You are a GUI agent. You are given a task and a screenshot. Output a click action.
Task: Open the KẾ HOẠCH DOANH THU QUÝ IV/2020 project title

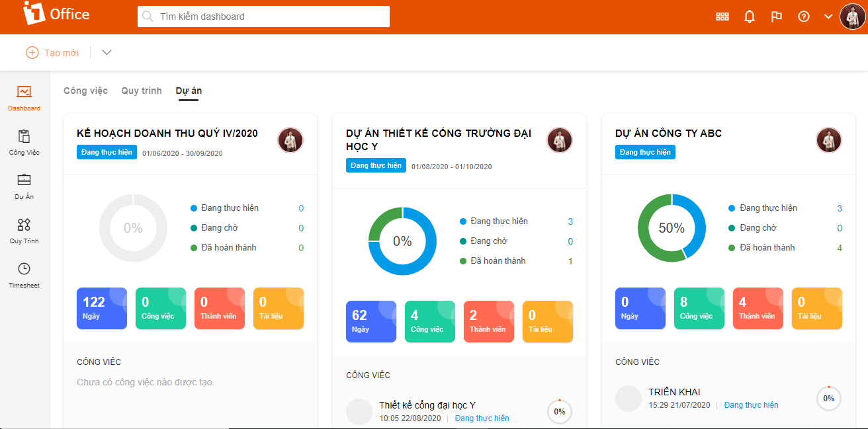pyautogui.click(x=167, y=134)
